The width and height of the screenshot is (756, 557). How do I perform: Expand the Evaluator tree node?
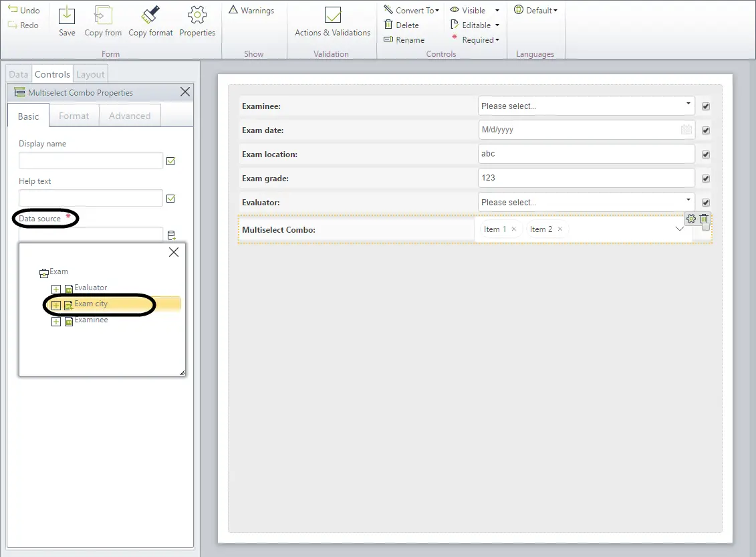pos(56,290)
